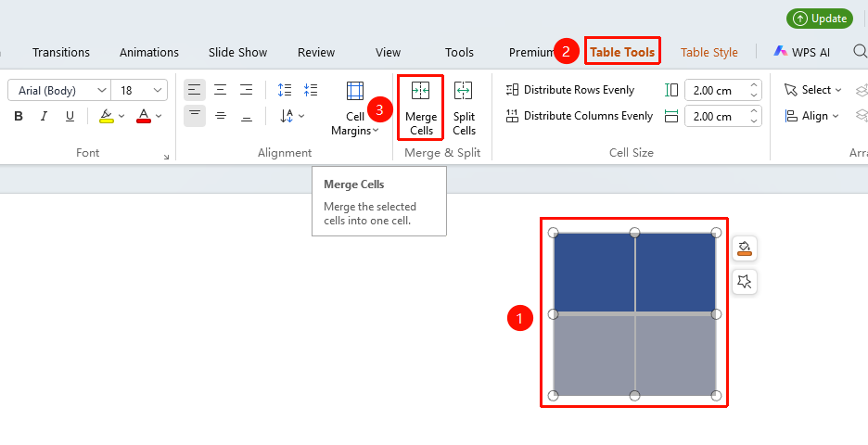This screenshot has height=445, width=868.
Task: Toggle underline formatting
Action: pos(70,116)
